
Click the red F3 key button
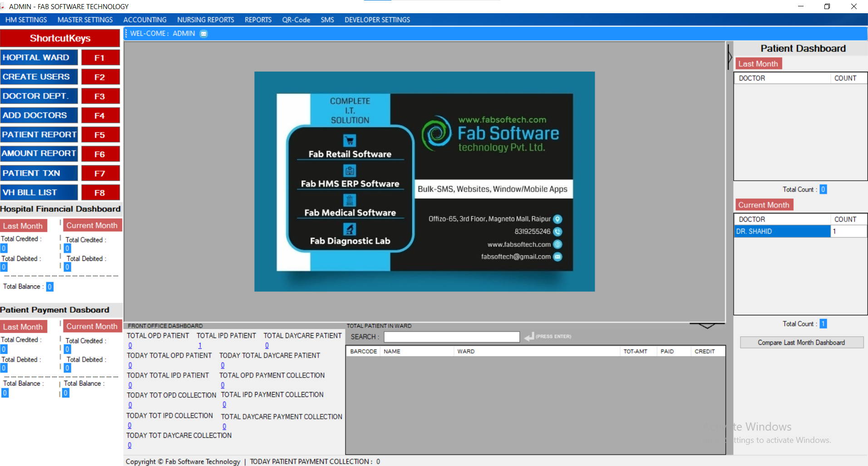coord(100,96)
